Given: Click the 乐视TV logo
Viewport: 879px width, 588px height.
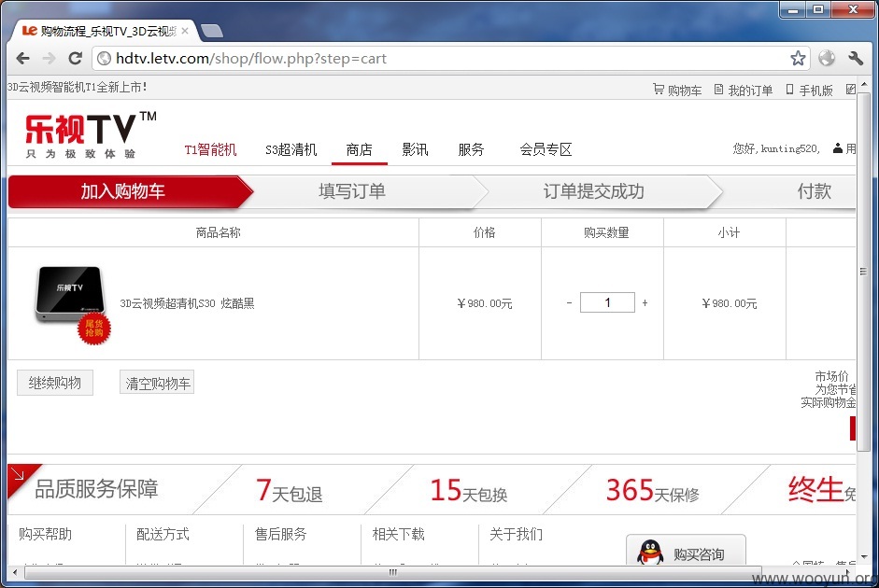Looking at the screenshot, I should click(x=91, y=135).
